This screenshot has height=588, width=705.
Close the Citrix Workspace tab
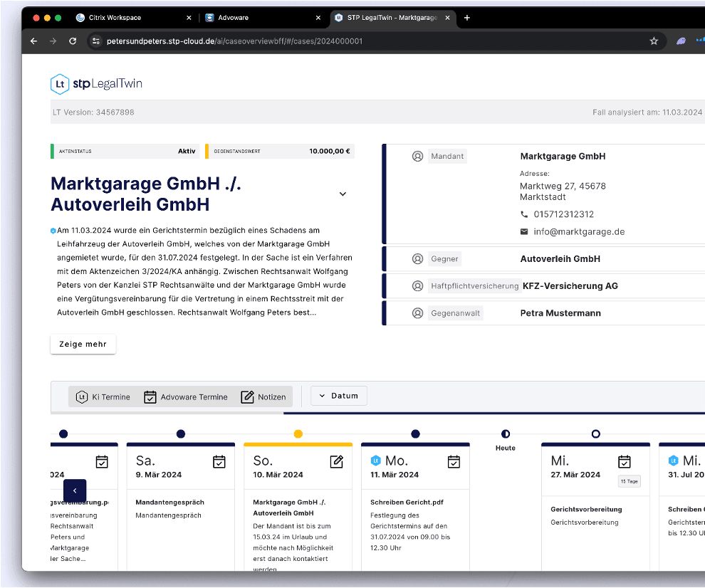pos(189,18)
